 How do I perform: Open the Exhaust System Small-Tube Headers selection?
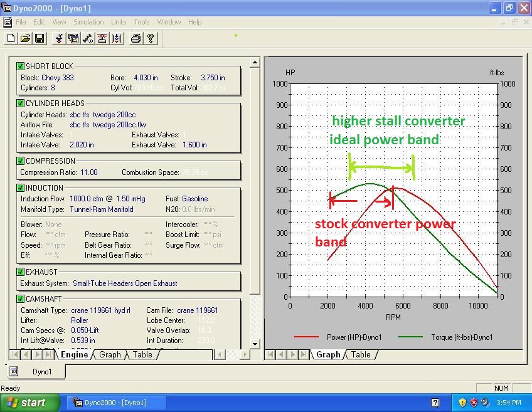125,283
